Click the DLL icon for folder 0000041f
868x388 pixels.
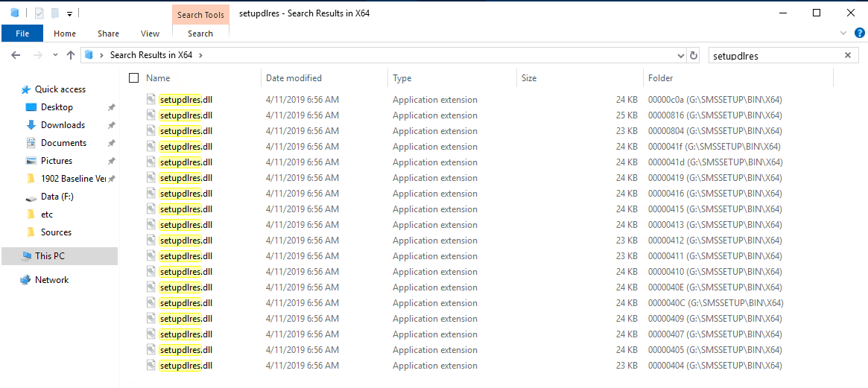tap(152, 146)
